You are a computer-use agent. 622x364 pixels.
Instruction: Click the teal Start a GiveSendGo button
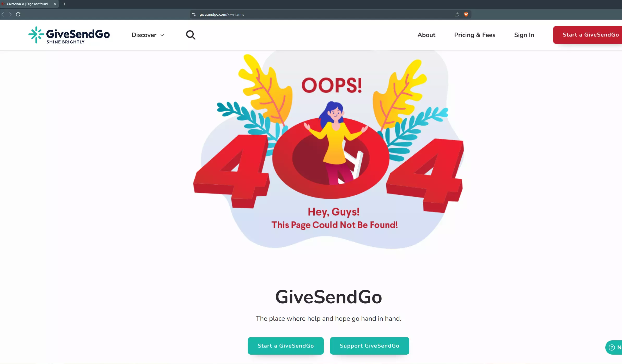[x=286, y=346]
